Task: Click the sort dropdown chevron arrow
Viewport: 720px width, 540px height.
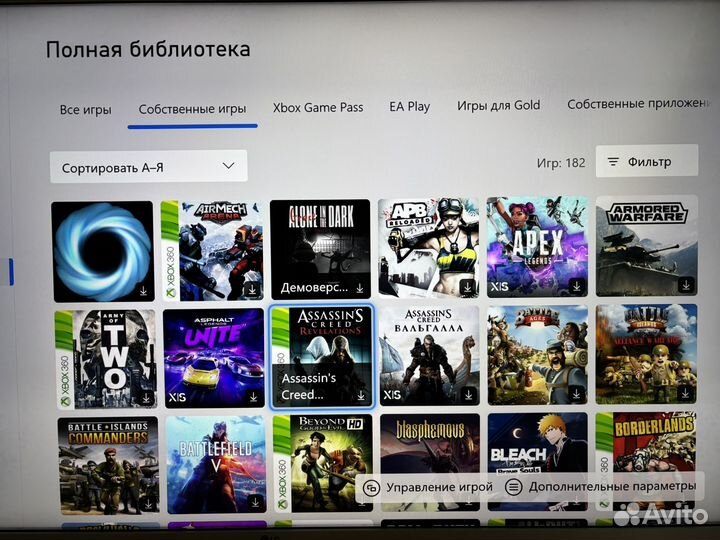Action: pyautogui.click(x=228, y=166)
